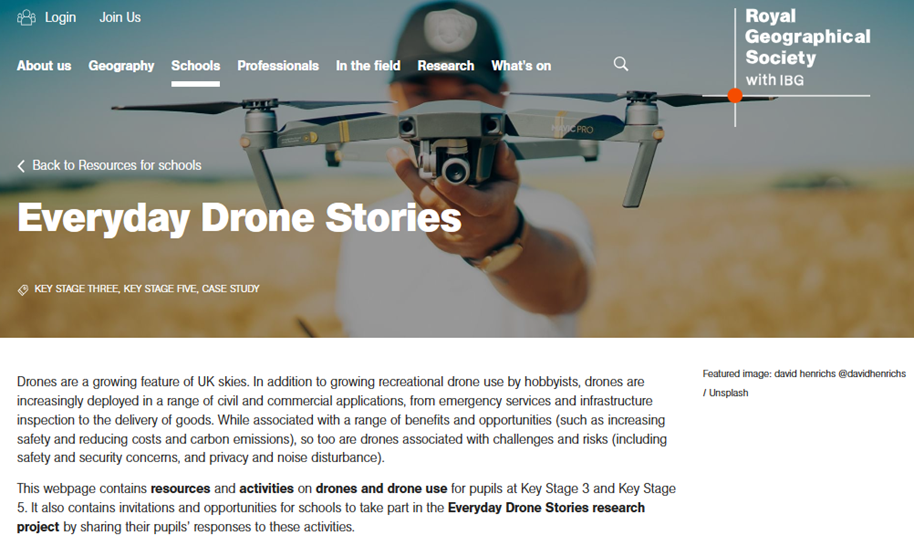914x546 pixels.
Task: Click the Everyday Drone Stories heading
Action: (x=240, y=218)
